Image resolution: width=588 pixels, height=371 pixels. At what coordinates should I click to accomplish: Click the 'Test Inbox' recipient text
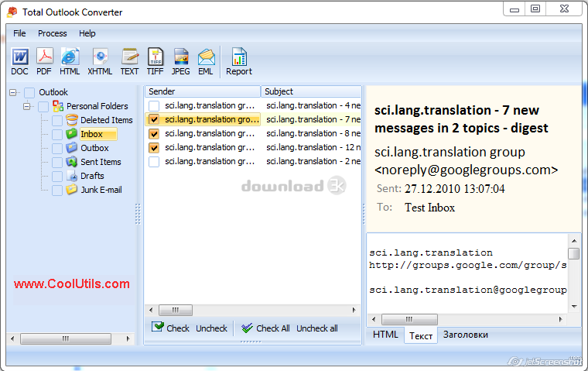pyautogui.click(x=429, y=208)
